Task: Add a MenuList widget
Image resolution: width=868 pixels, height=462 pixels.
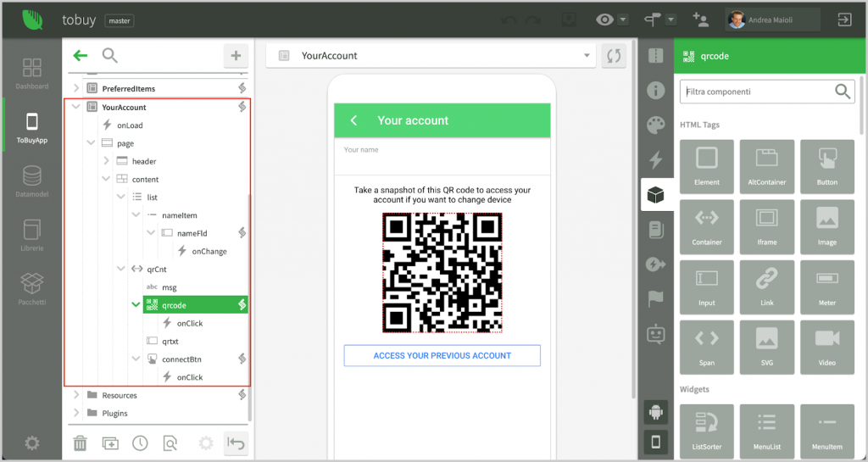Action: coord(766,431)
